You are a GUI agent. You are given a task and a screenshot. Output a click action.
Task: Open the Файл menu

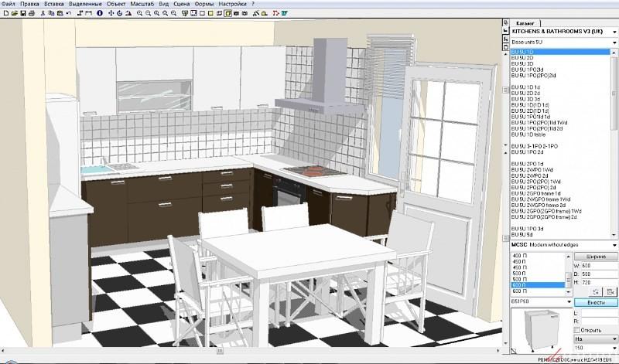click(9, 4)
